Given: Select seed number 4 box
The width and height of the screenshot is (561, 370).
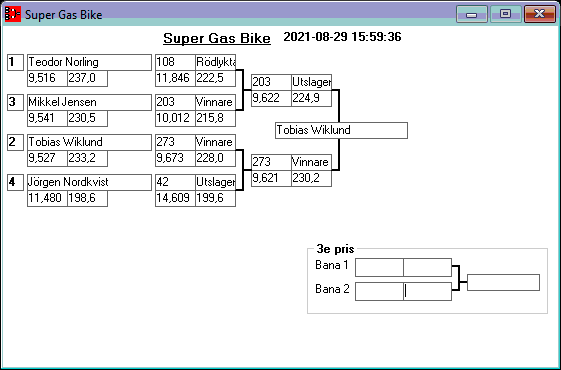Looking at the screenshot, I should pos(15,182).
